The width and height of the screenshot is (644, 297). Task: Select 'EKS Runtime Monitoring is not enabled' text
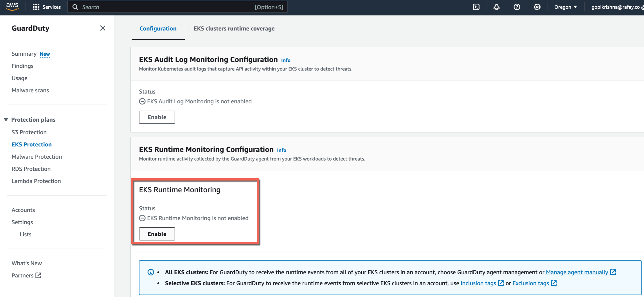click(198, 218)
